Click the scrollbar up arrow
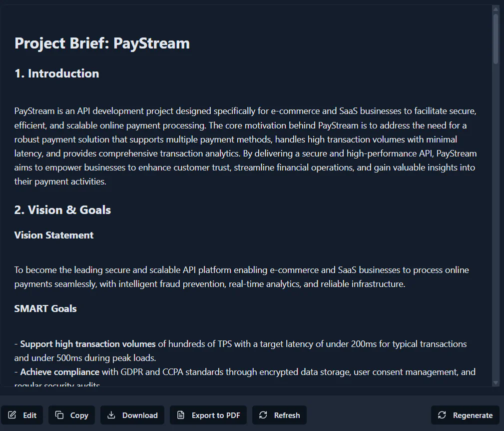Image resolution: width=504 pixels, height=431 pixels. (x=496, y=9)
